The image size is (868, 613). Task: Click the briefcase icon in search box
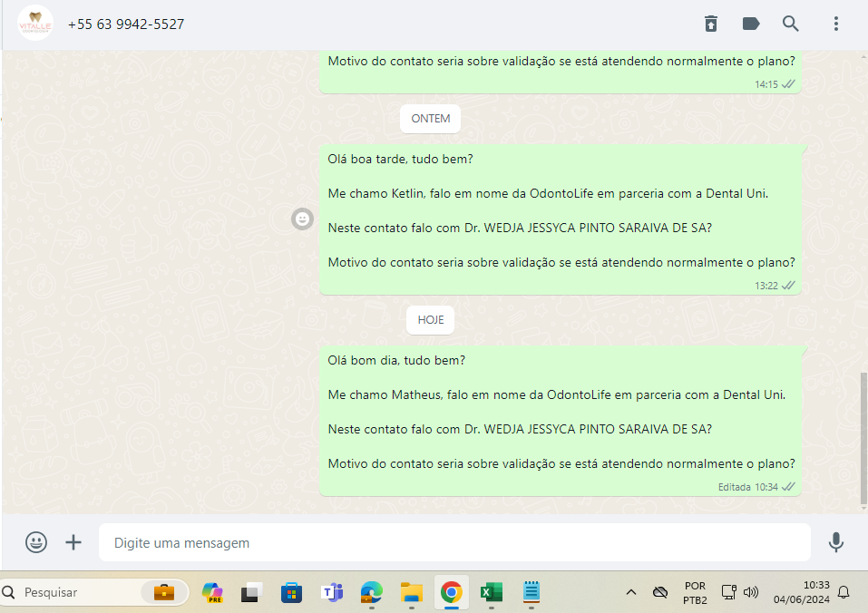(x=164, y=592)
